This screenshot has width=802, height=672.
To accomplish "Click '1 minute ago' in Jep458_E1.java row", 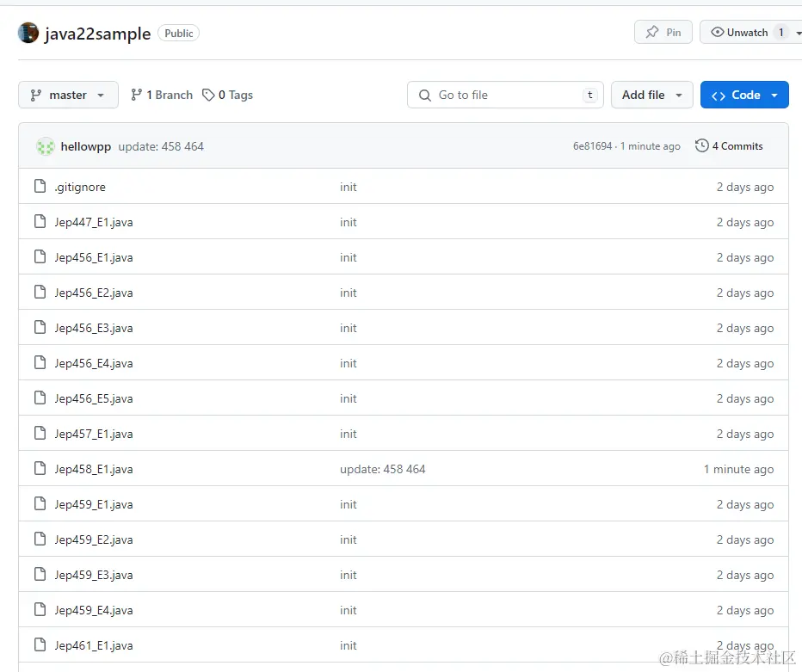I will 738,469.
